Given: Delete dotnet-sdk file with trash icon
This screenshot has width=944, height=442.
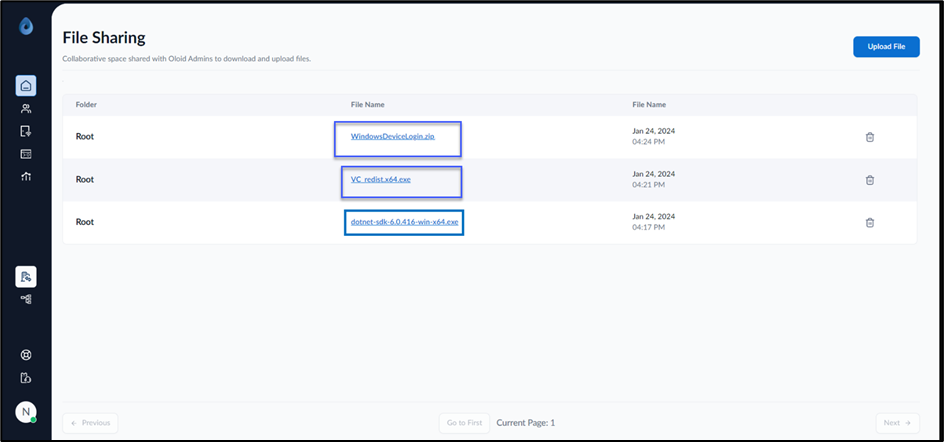Looking at the screenshot, I should pos(869,222).
